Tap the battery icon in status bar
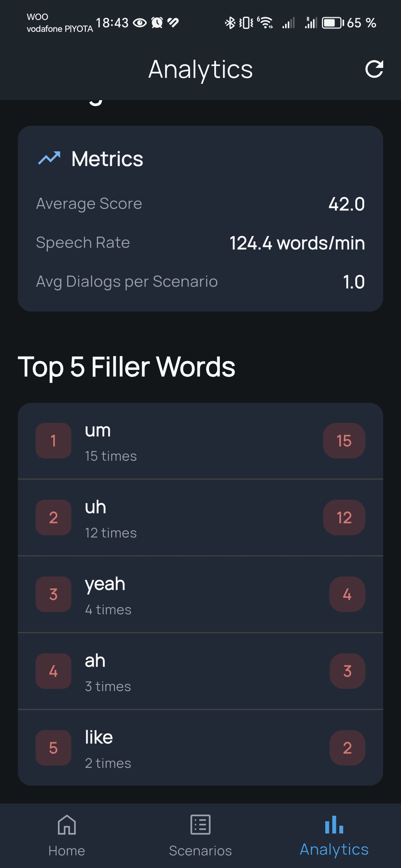Viewport: 401px width, 868px height. [332, 23]
